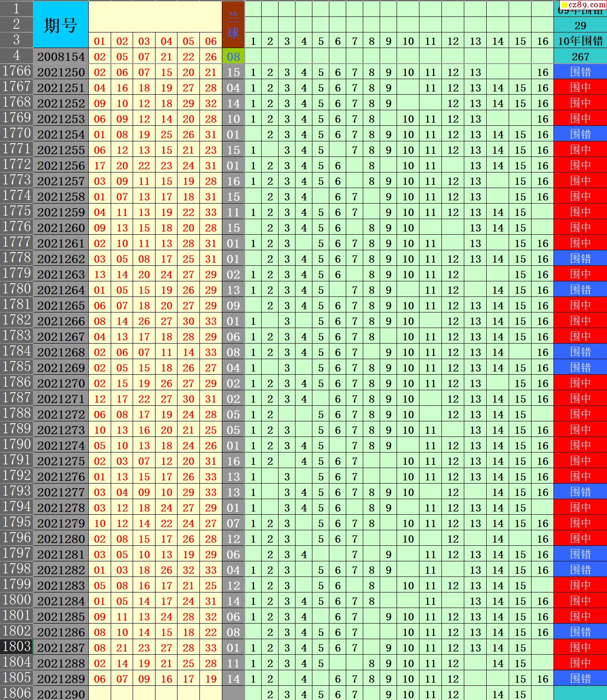Select the "兰球" header cell
This screenshot has height=700, width=607.
pos(233,25)
